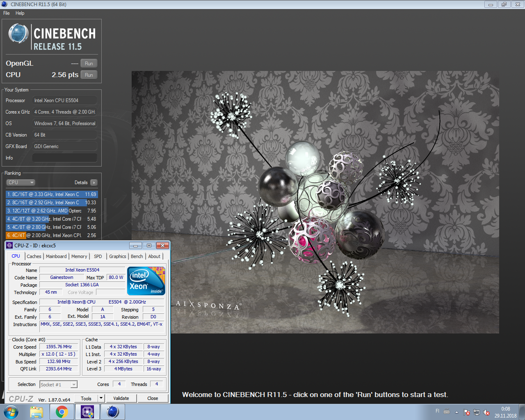Switch to Cinebench taskbar button
Screen dimensions: 525x420
[113, 412]
